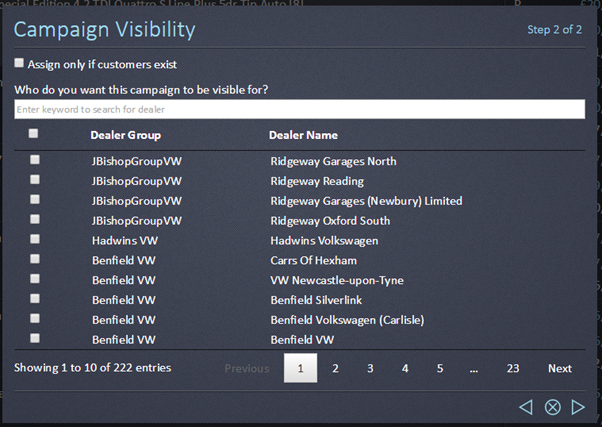This screenshot has width=602, height=427.
Task: Click the Previous pagination button
Action: (x=247, y=368)
